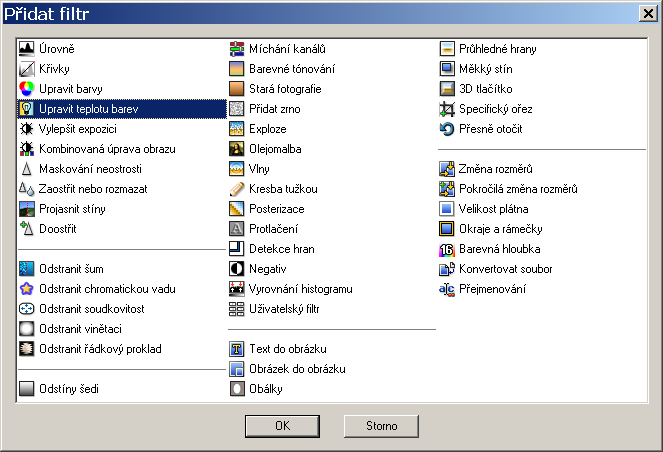Select the rotate arrow Přesně otočit icon
Viewport: 663px width, 452px height.
[447, 129]
